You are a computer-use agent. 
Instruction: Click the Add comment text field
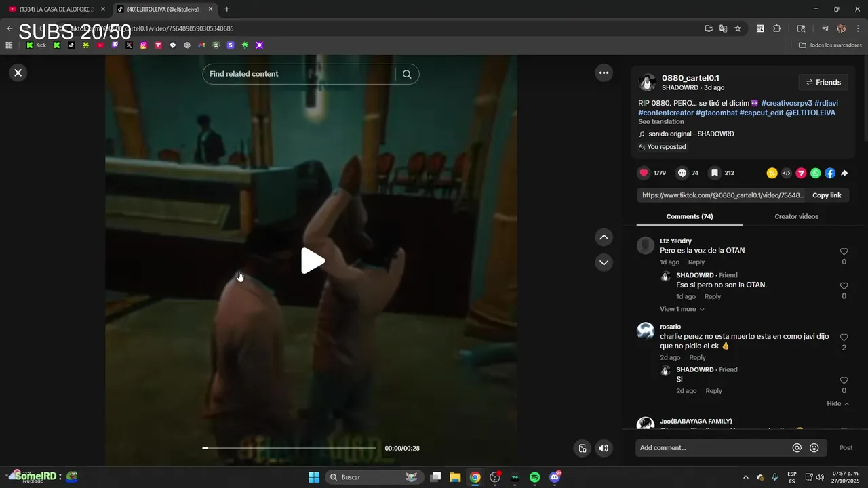712,448
